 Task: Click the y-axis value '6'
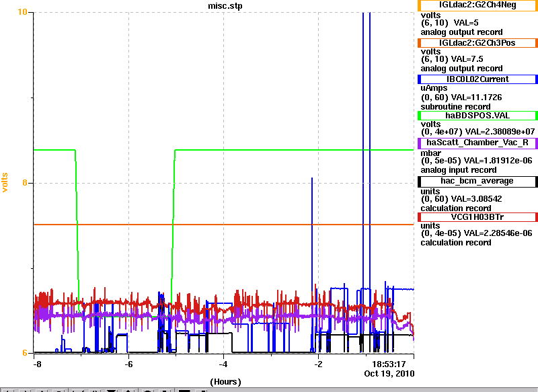tap(25, 353)
